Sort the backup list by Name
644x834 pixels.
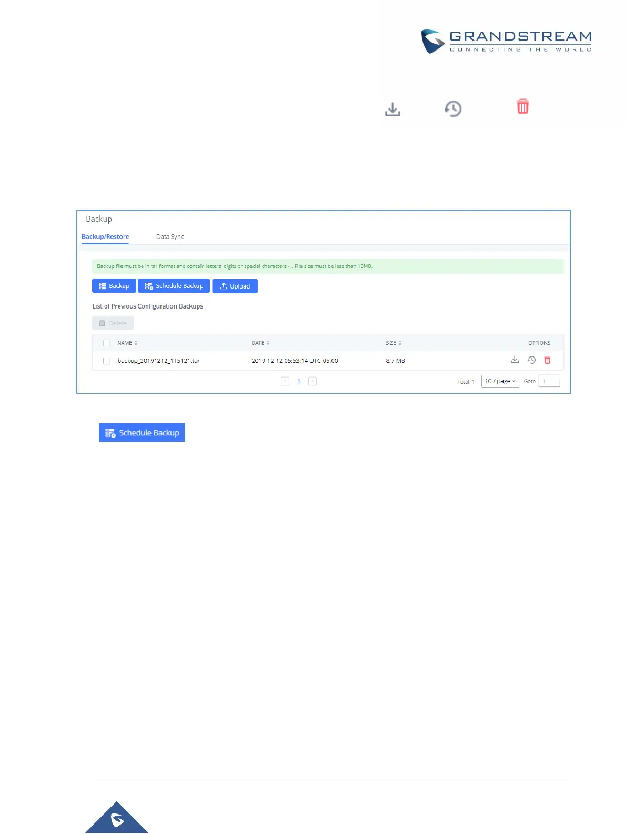click(127, 343)
